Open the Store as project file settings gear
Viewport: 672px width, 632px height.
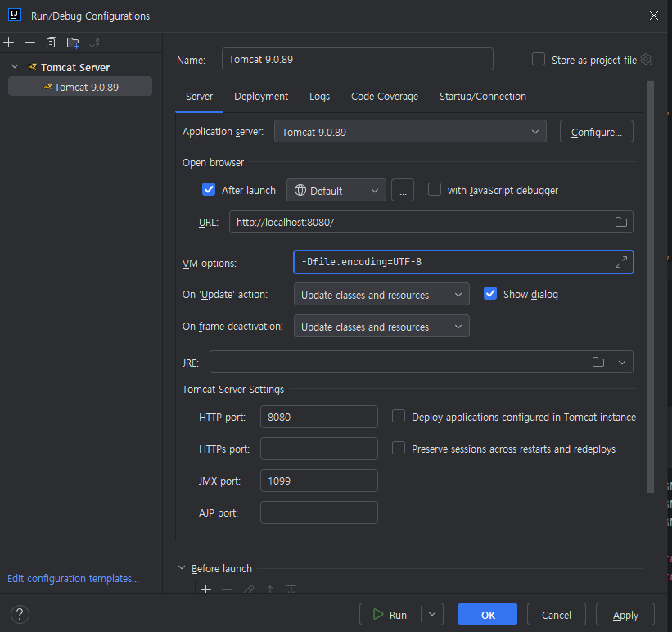coord(647,60)
